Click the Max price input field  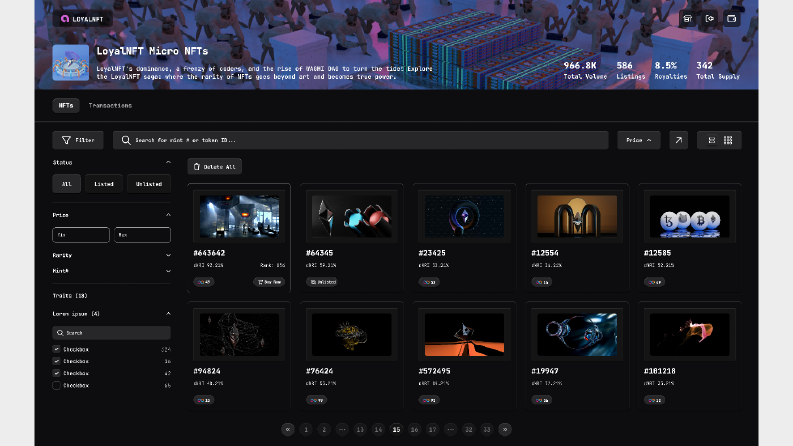142,235
